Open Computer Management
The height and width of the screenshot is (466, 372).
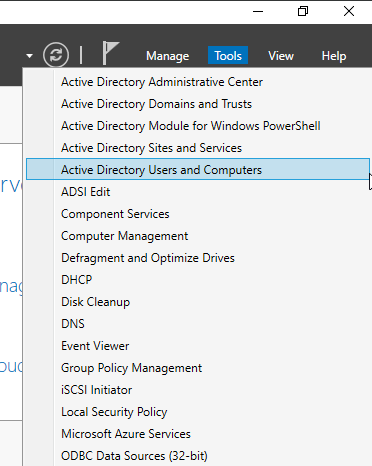coord(124,236)
